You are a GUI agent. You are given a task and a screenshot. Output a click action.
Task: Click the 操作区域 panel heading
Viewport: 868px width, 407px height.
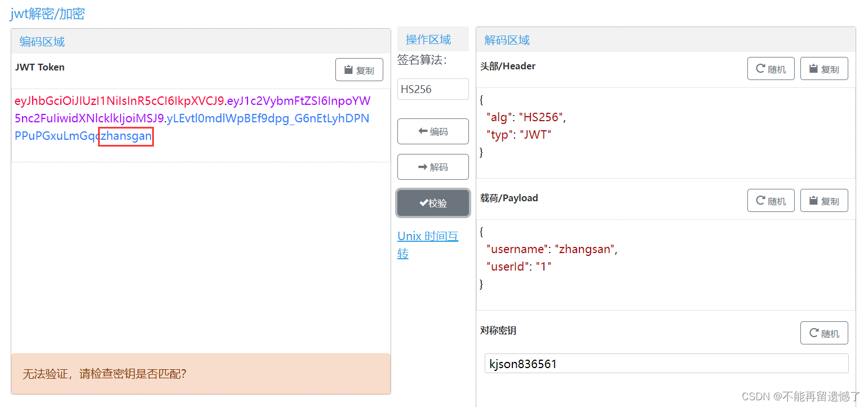pos(428,39)
